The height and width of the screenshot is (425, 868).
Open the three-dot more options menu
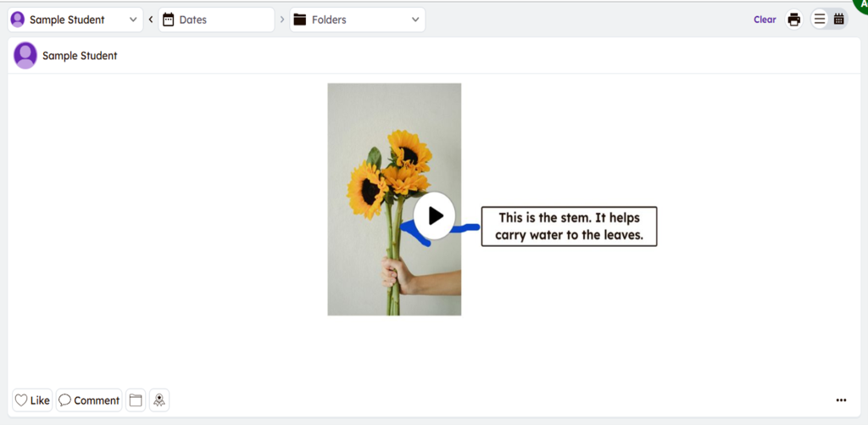click(x=841, y=400)
